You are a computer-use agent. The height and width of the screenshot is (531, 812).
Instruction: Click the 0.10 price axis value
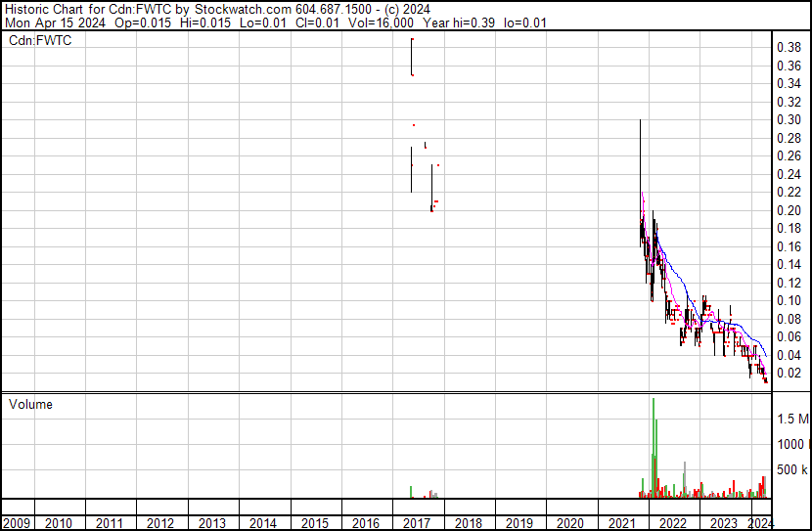coord(789,300)
